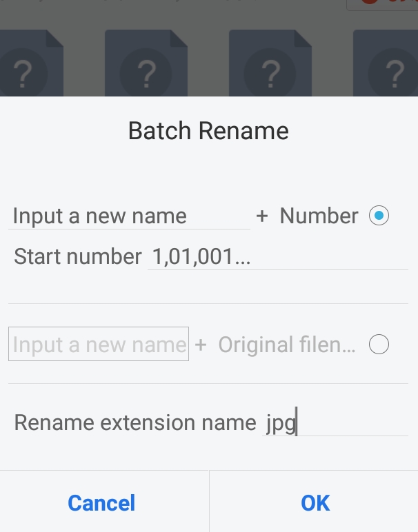Click the Original filename option label
This screenshot has height=532, width=418.
[287, 345]
